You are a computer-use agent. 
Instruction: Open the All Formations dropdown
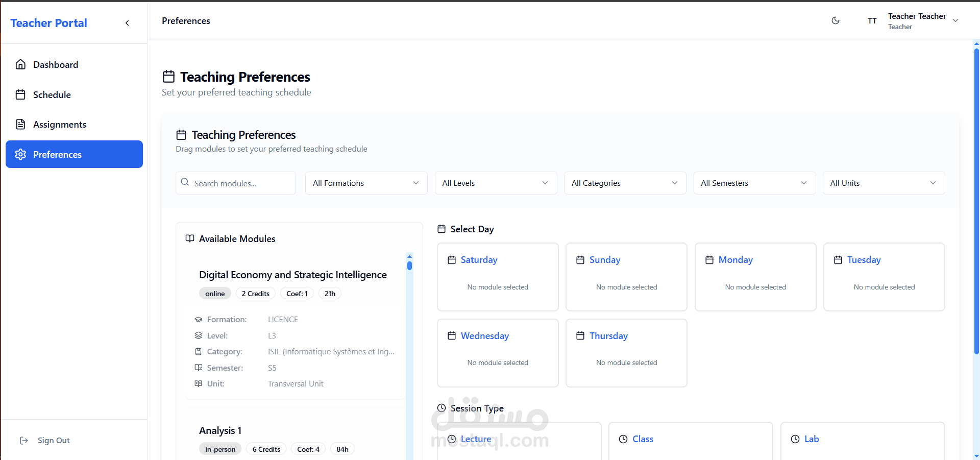(366, 183)
